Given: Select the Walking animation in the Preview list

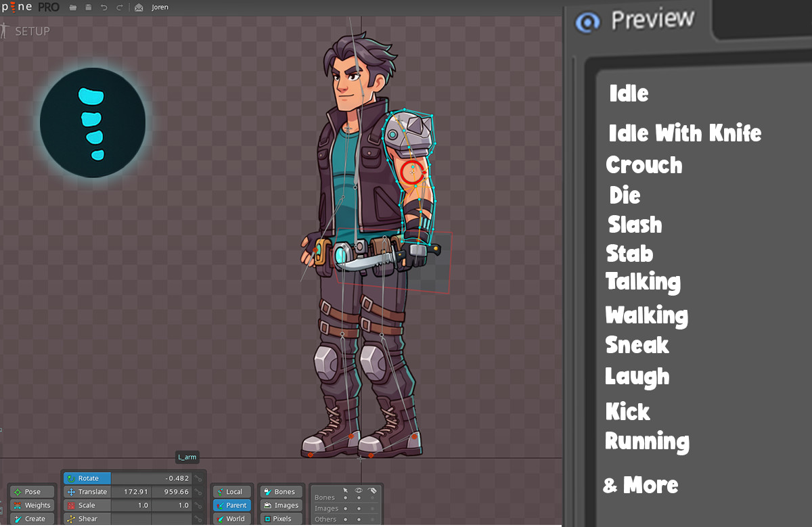Looking at the screenshot, I should pos(646,315).
